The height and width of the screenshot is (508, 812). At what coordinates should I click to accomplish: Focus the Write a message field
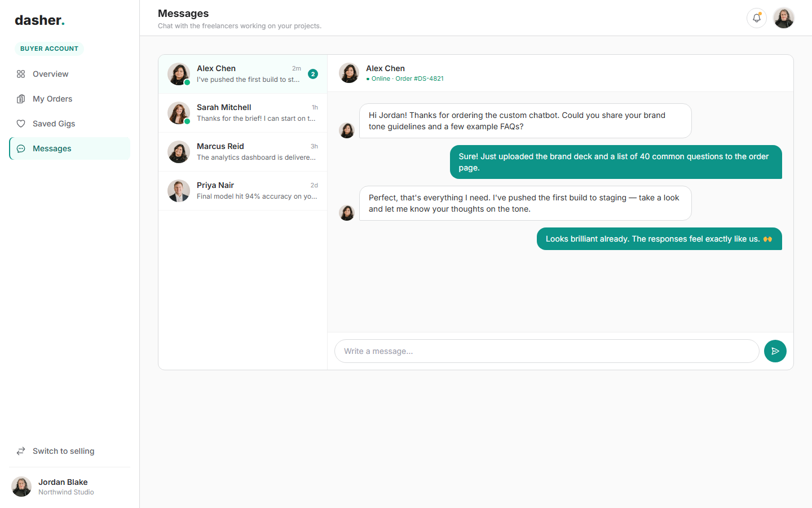pos(547,351)
